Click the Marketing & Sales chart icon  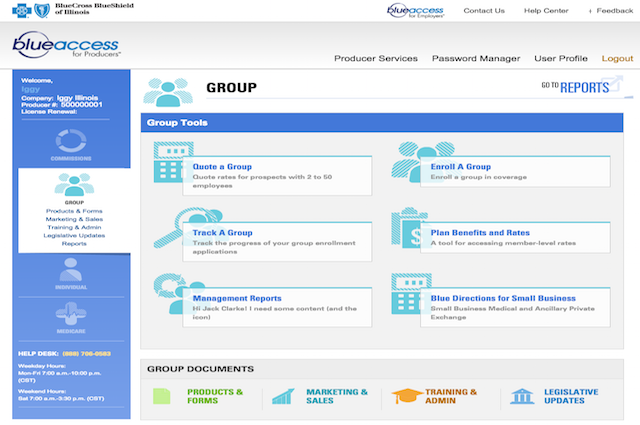click(x=283, y=397)
